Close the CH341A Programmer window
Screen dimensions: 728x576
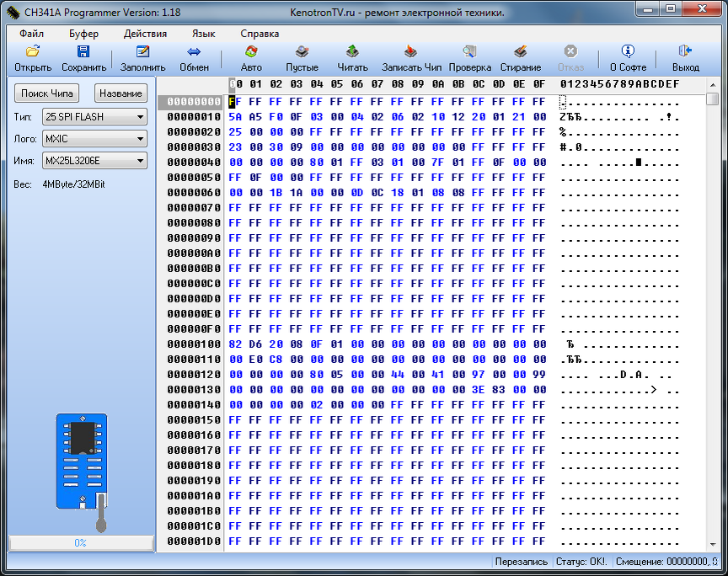[x=702, y=9]
